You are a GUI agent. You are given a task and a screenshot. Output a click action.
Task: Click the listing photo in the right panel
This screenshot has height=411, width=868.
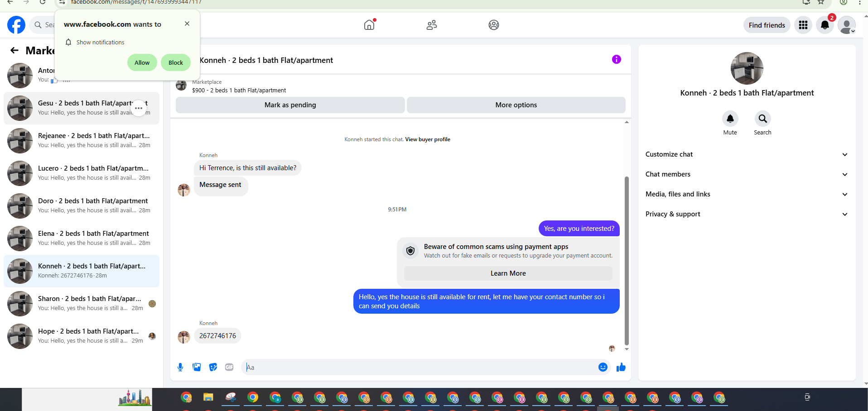coord(747,68)
